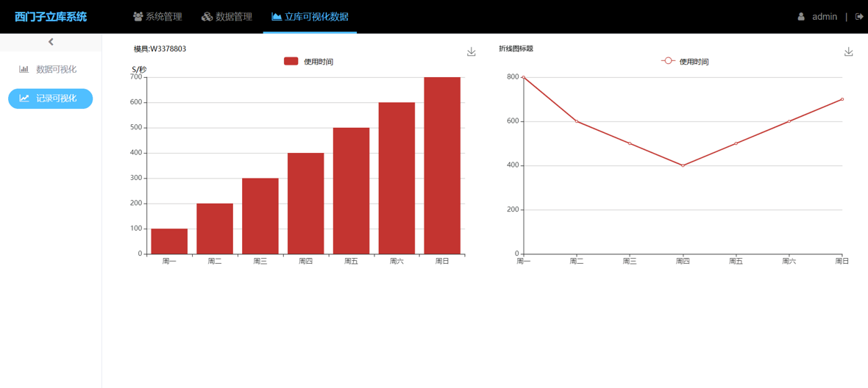Collapse the left sidebar with chevron
This screenshot has height=388, width=868.
(x=51, y=42)
